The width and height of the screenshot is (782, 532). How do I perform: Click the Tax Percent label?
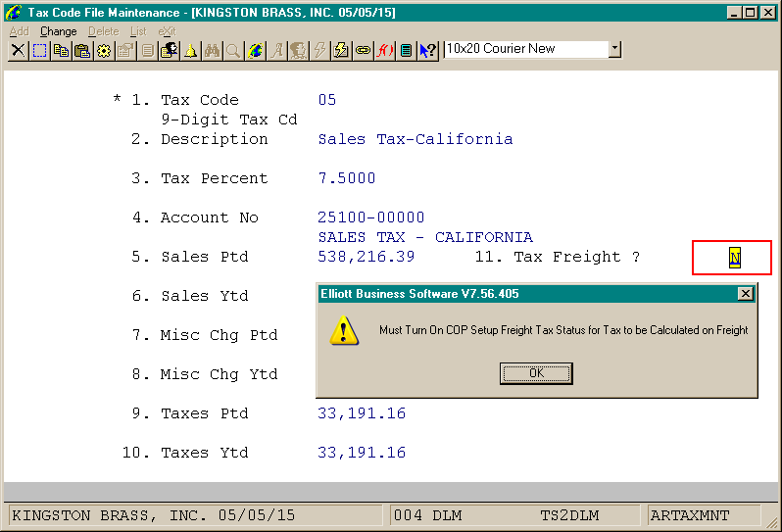[215, 178]
